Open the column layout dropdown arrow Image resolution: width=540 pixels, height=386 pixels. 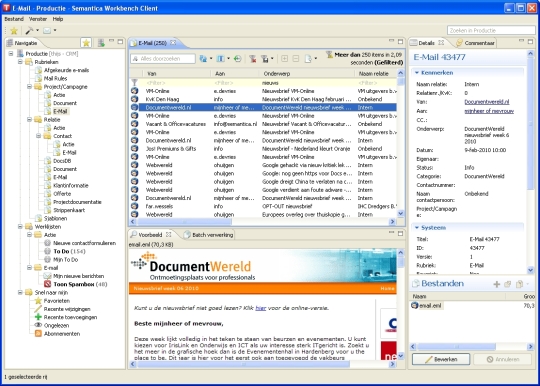point(228,59)
